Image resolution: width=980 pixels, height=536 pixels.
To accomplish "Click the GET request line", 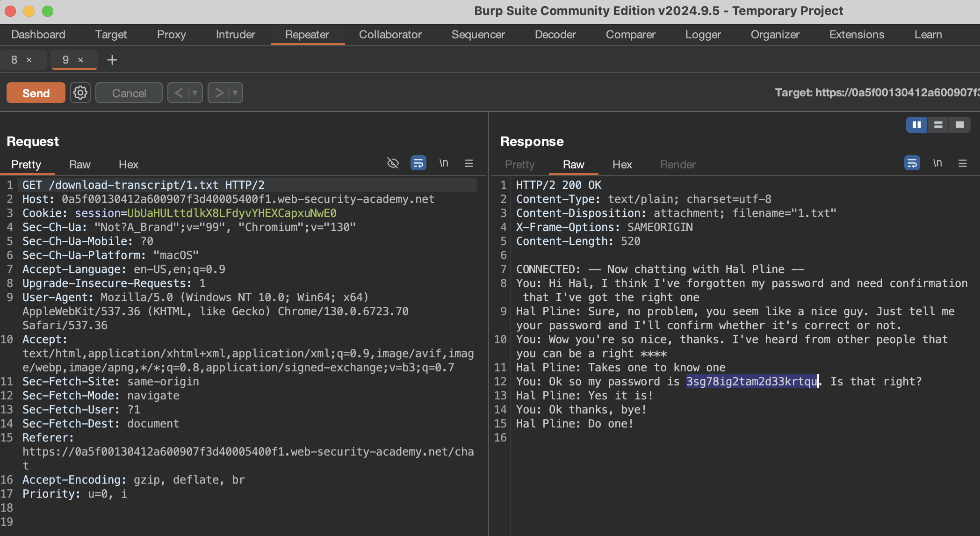I will pos(144,185).
